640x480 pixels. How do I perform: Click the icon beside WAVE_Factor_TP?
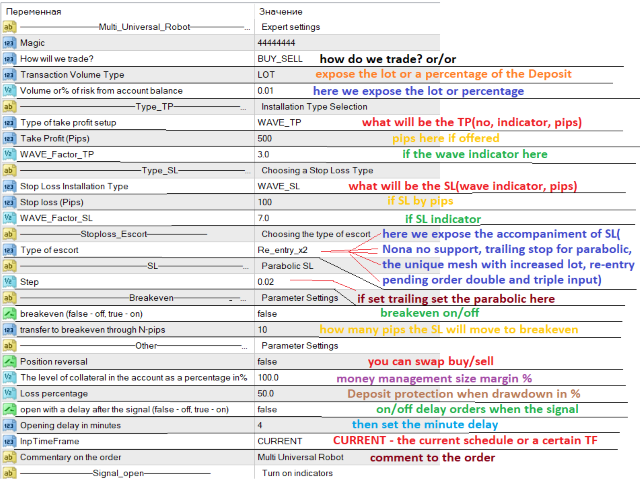coord(9,154)
